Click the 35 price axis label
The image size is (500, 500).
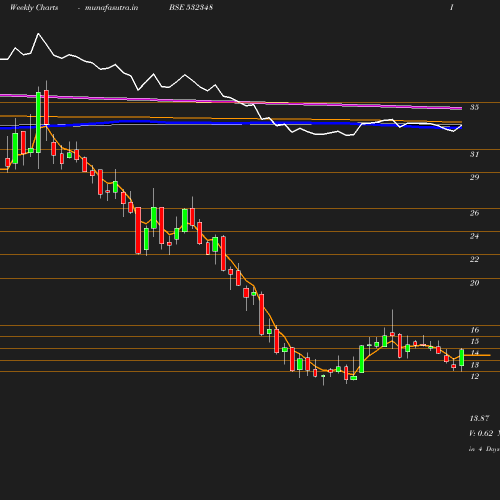[x=475, y=107]
